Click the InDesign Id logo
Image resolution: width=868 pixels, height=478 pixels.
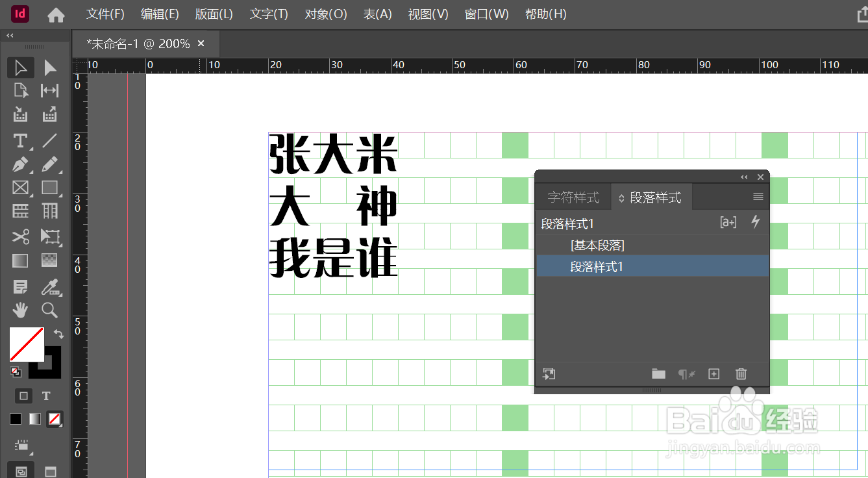[21, 14]
